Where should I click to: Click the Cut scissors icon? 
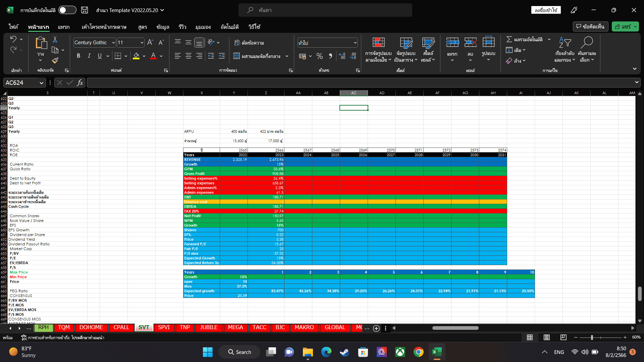55,40
